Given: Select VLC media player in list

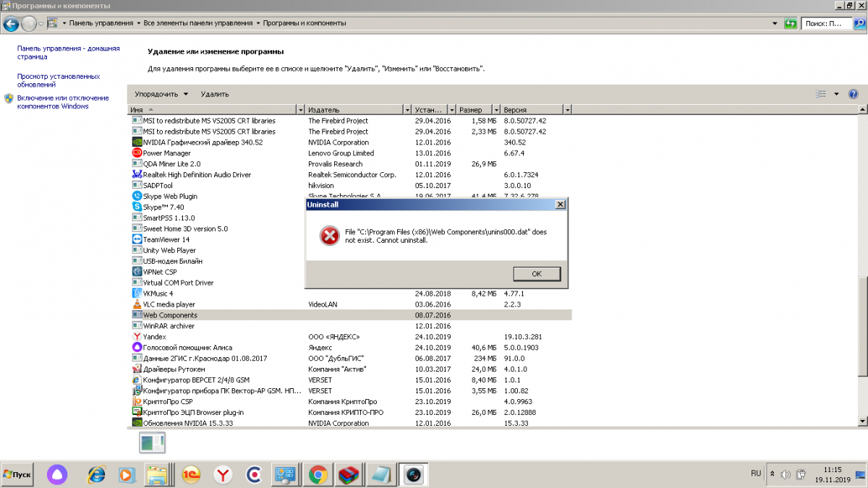Looking at the screenshot, I should [169, 304].
